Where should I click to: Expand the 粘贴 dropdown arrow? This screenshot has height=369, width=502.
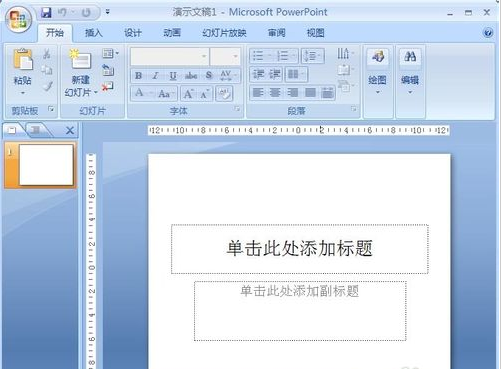[23, 93]
